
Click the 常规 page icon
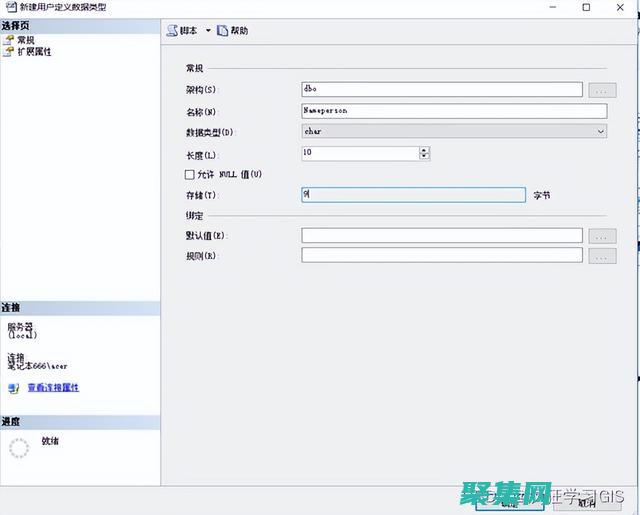pyautogui.click(x=8, y=40)
